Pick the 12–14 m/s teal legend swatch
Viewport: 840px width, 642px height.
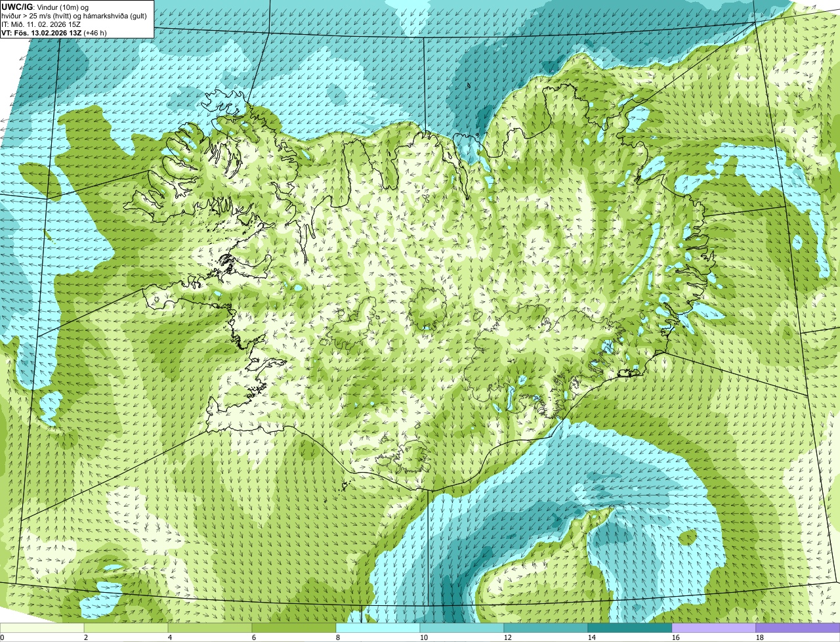(x=546, y=628)
